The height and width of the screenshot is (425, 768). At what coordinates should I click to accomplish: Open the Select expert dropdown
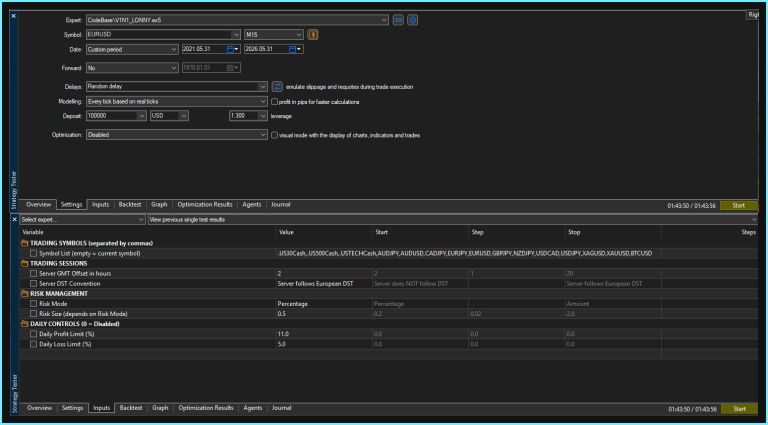click(x=83, y=220)
